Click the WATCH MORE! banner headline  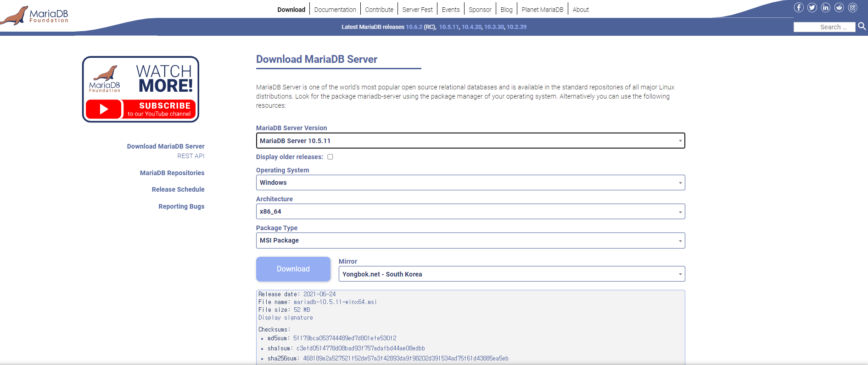click(x=164, y=78)
